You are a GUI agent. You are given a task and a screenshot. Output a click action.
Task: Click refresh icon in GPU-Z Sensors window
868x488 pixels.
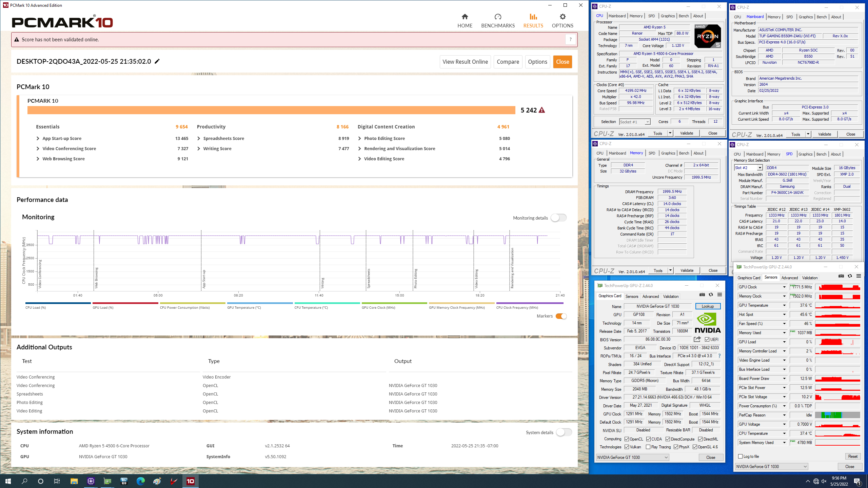point(850,276)
